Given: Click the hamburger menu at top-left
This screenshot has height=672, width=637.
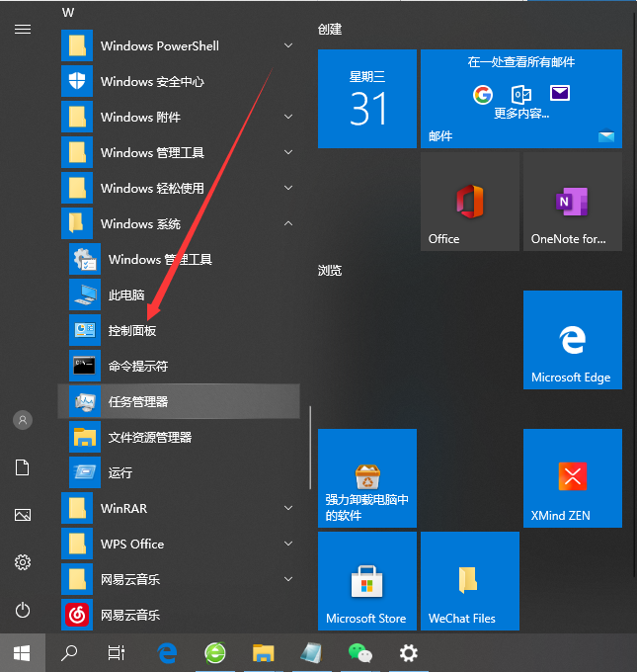Looking at the screenshot, I should coord(22,29).
